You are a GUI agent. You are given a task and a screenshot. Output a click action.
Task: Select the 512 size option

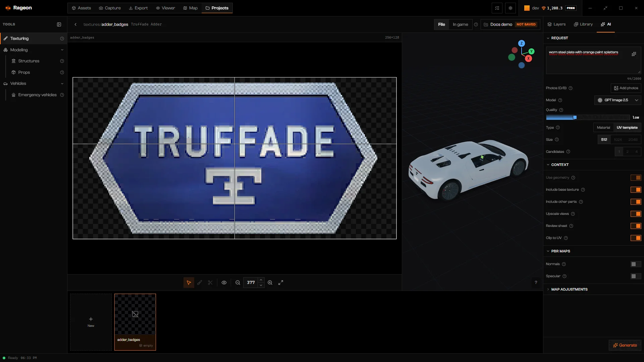604,140
